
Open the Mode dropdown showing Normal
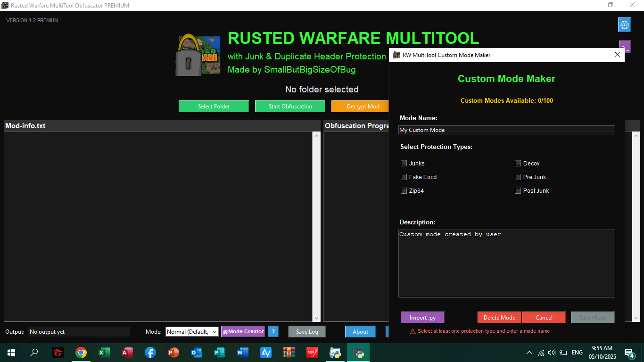click(x=192, y=331)
